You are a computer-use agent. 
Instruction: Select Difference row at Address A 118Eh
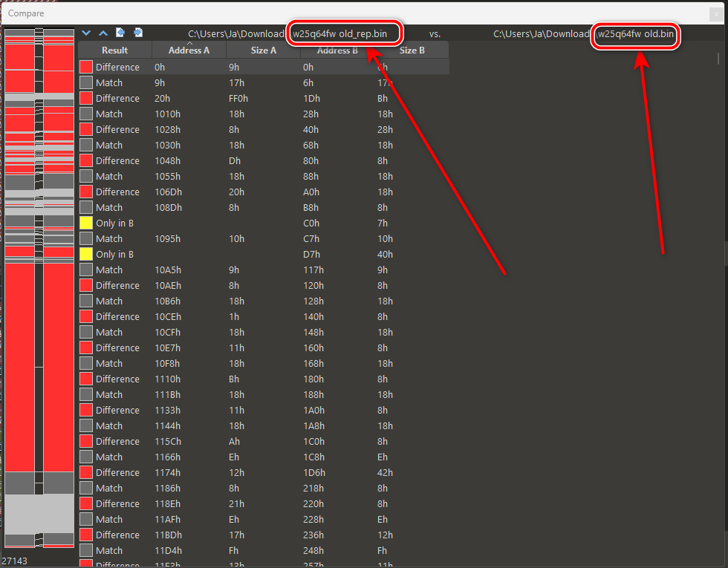tap(264, 503)
